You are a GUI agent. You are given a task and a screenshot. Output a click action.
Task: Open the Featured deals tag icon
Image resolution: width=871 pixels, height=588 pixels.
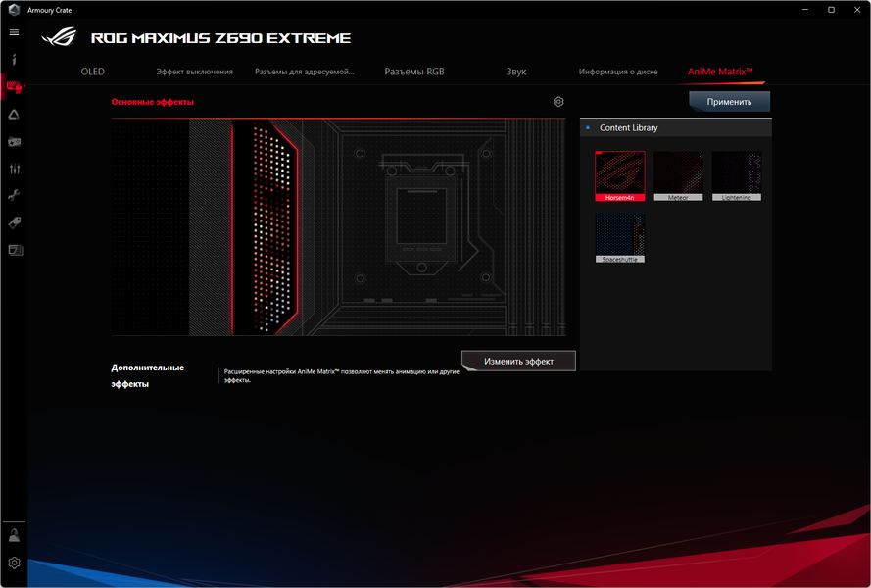click(x=14, y=222)
